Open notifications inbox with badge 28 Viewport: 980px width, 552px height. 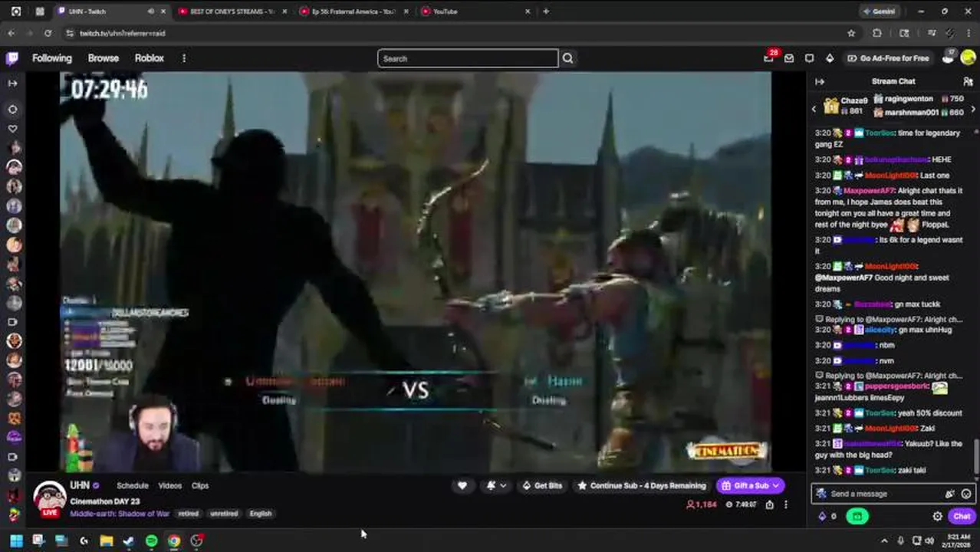[769, 58]
